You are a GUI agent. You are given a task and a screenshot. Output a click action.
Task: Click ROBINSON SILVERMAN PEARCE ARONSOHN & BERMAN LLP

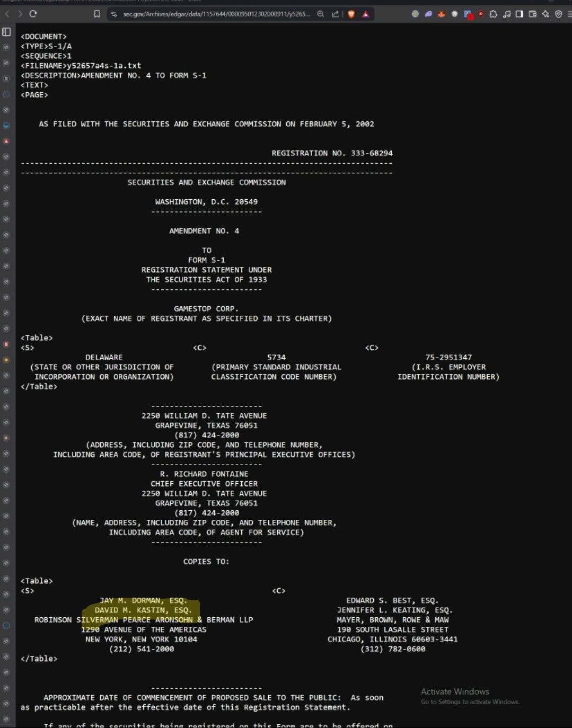click(144, 620)
